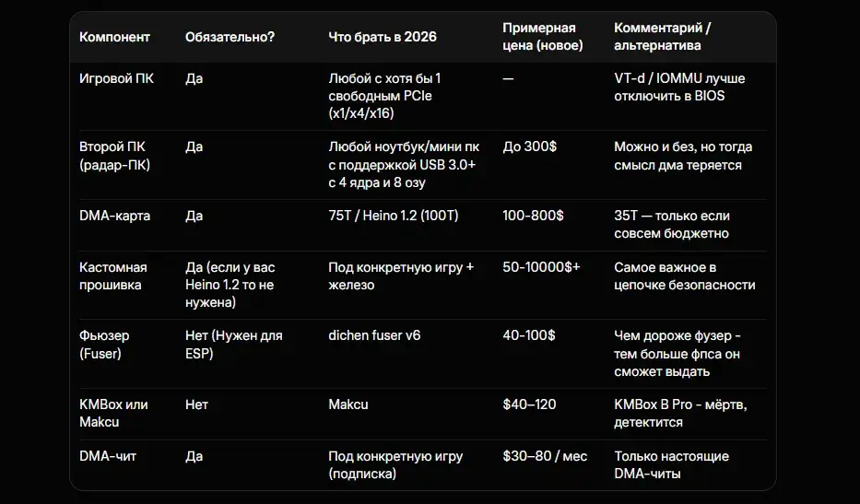Click the "Что брать в 2026" header

pos(383,37)
